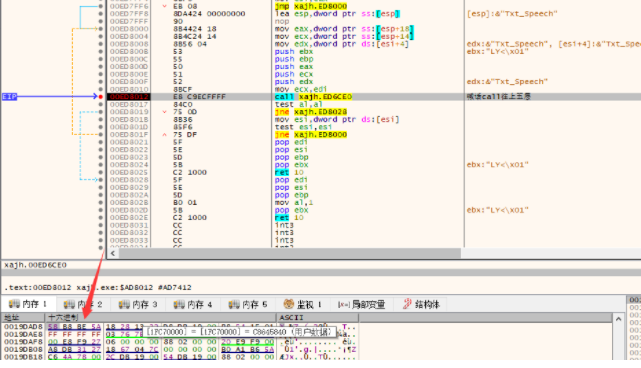The height and width of the screenshot is (368, 641).
Task: Select the 内存 3 tab
Action: (138, 304)
